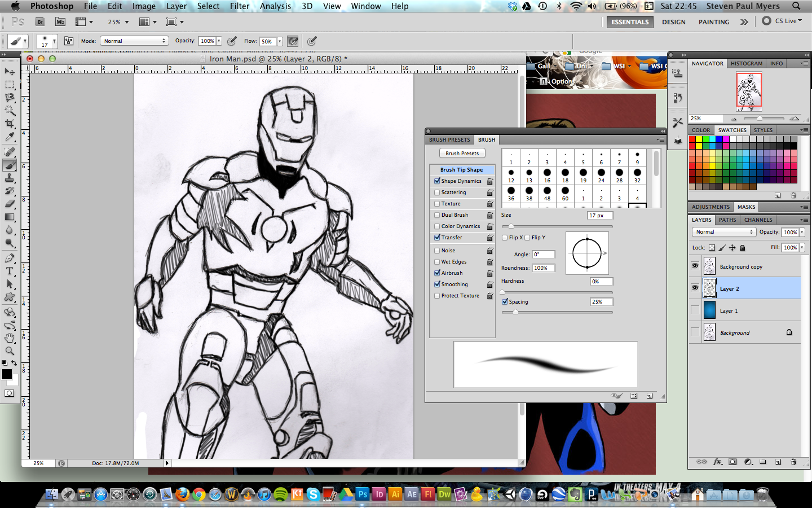Open the Filter menu
Screen dimensions: 812x508
(x=240, y=6)
